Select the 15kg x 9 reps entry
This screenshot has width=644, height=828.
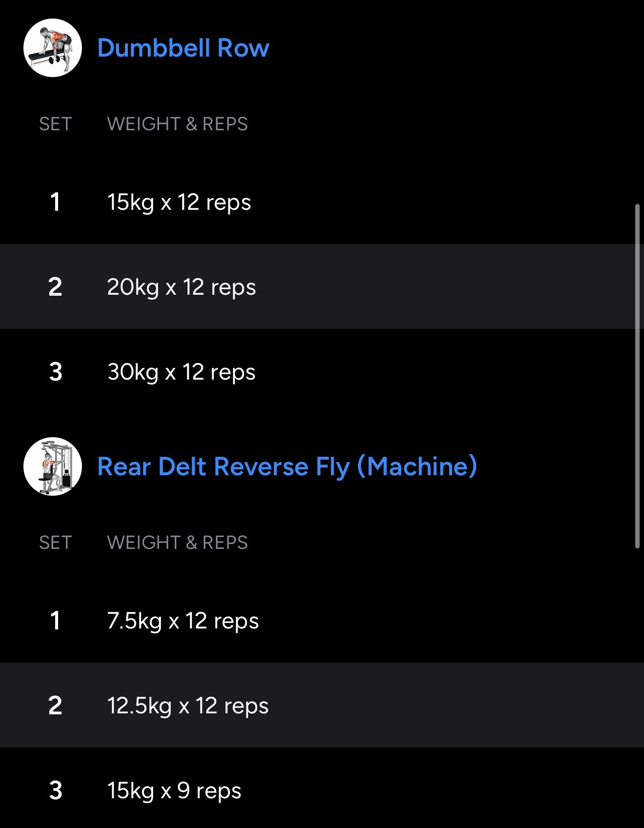pos(174,790)
